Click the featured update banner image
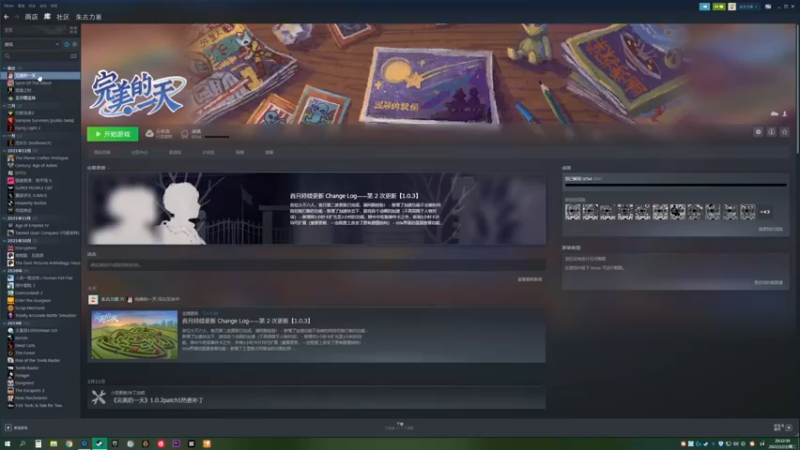Image resolution: width=800 pixels, height=450 pixels. point(316,208)
